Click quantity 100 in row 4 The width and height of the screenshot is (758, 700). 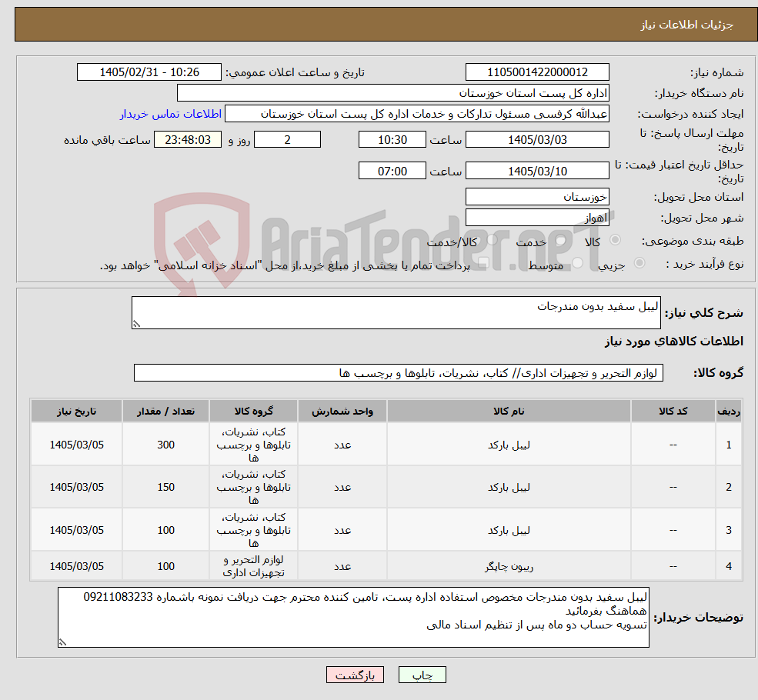pyautogui.click(x=165, y=566)
